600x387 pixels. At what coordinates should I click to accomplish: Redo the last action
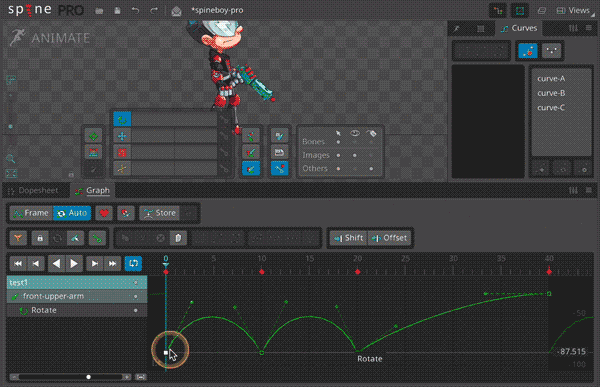(154, 11)
